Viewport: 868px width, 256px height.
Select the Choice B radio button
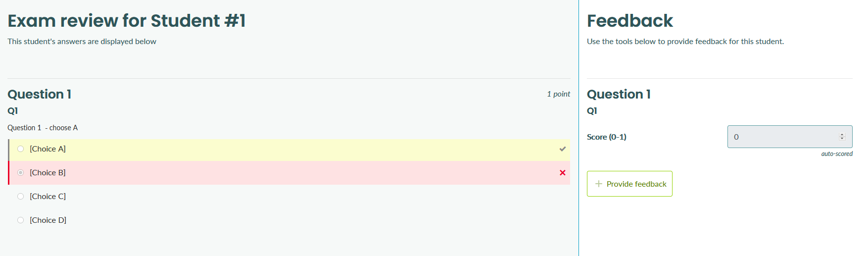[21, 173]
